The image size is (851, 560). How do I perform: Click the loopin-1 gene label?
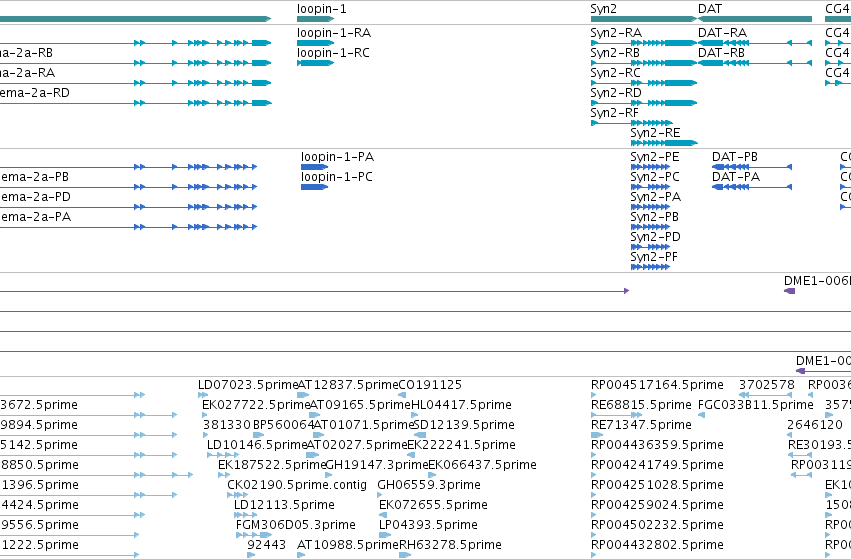click(321, 9)
